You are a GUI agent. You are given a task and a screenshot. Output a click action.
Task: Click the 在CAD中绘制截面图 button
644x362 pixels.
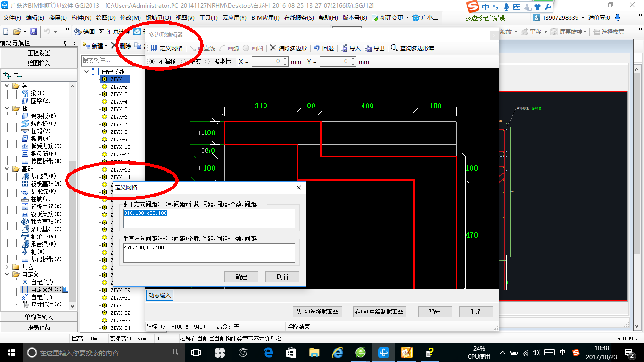click(x=380, y=312)
